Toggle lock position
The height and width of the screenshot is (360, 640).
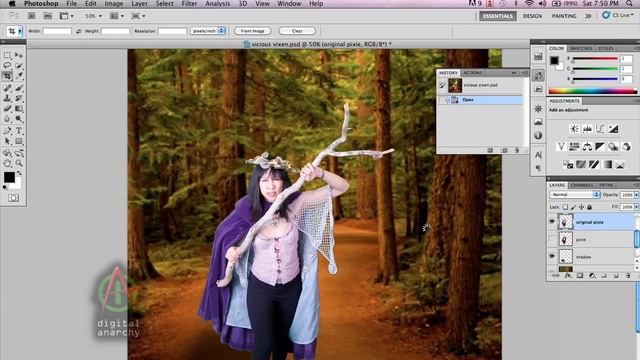[x=581, y=207]
